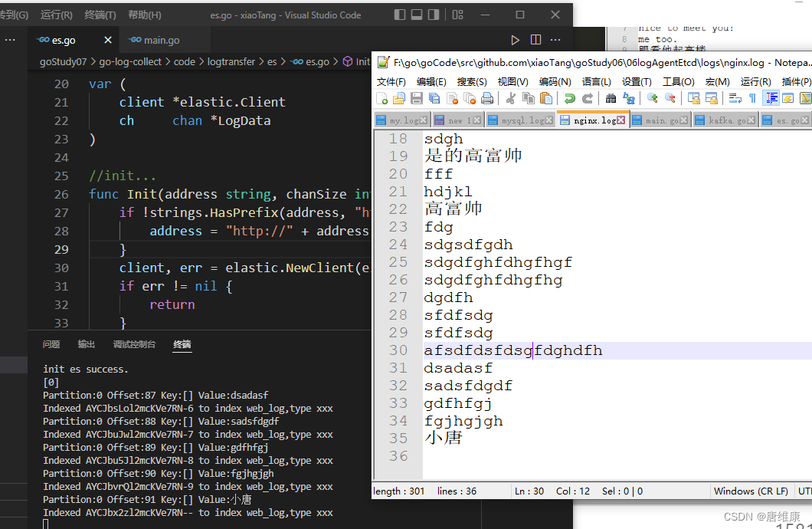812x529 pixels.
Task: Expand the logtransfer breadcrumb folder
Action: (x=231, y=62)
